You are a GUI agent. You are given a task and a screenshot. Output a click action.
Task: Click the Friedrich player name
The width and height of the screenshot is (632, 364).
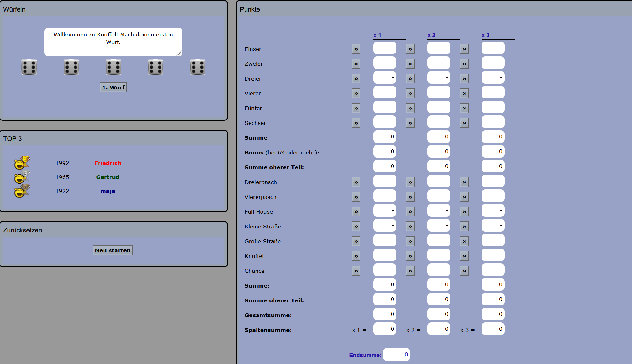coord(108,163)
